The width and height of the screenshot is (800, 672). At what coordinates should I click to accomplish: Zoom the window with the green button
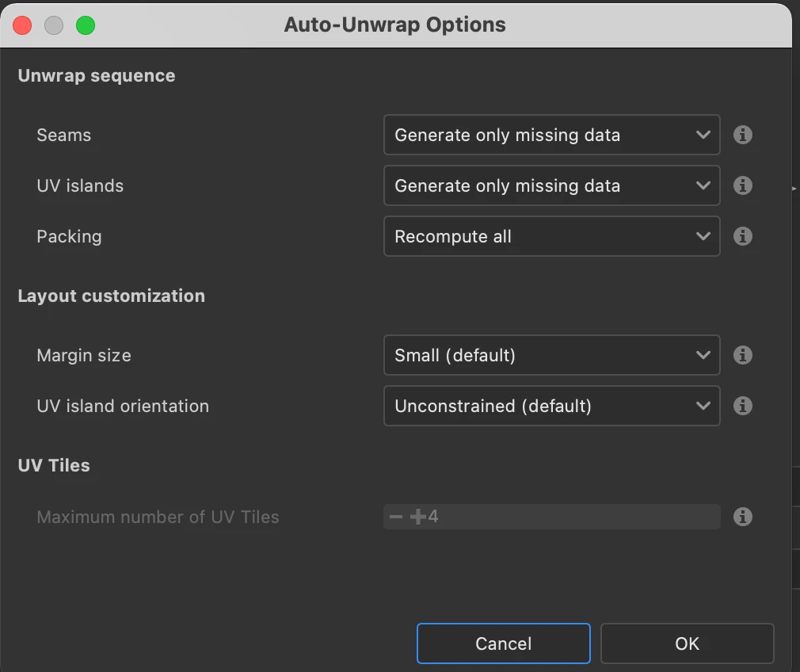[x=86, y=25]
